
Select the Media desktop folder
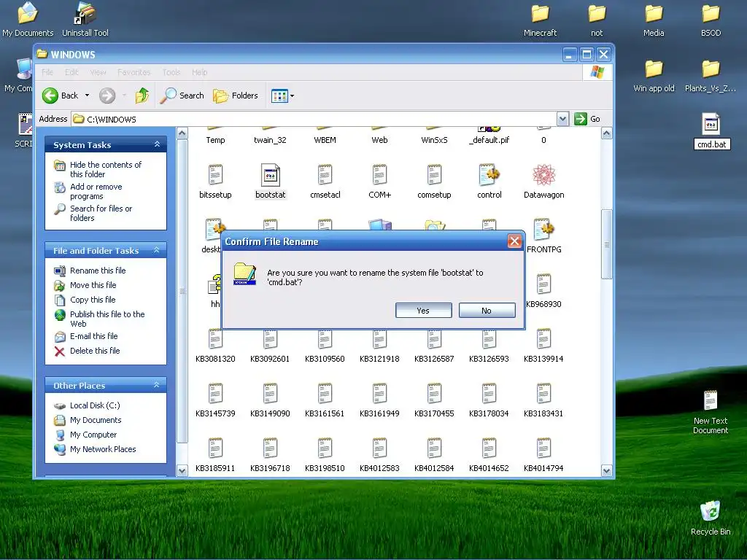tap(654, 21)
